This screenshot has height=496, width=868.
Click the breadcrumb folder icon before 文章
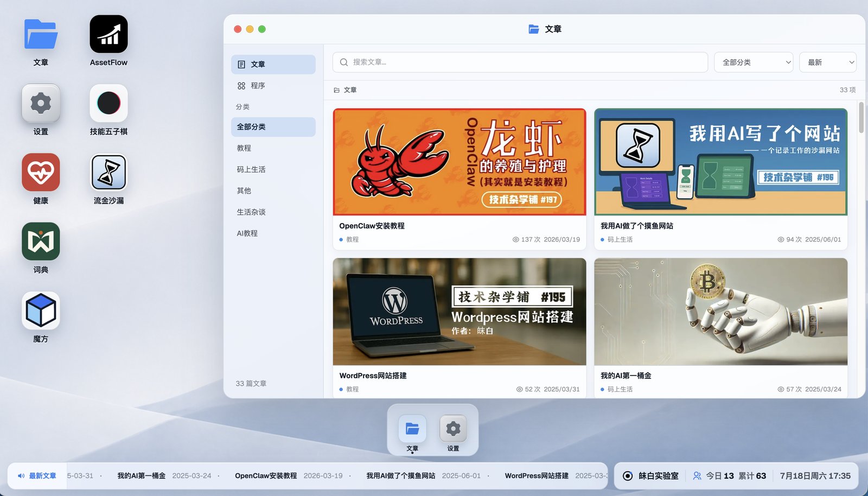337,90
